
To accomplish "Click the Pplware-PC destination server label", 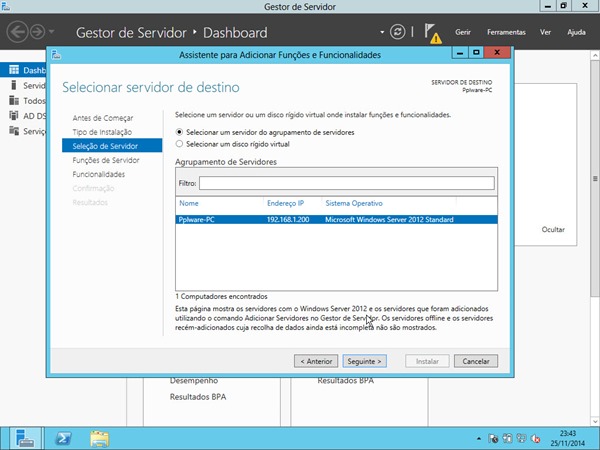I will pyautogui.click(x=477, y=90).
